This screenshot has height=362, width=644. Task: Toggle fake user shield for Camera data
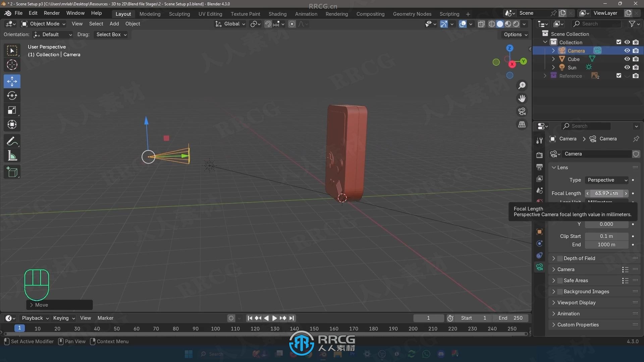[636, 154]
